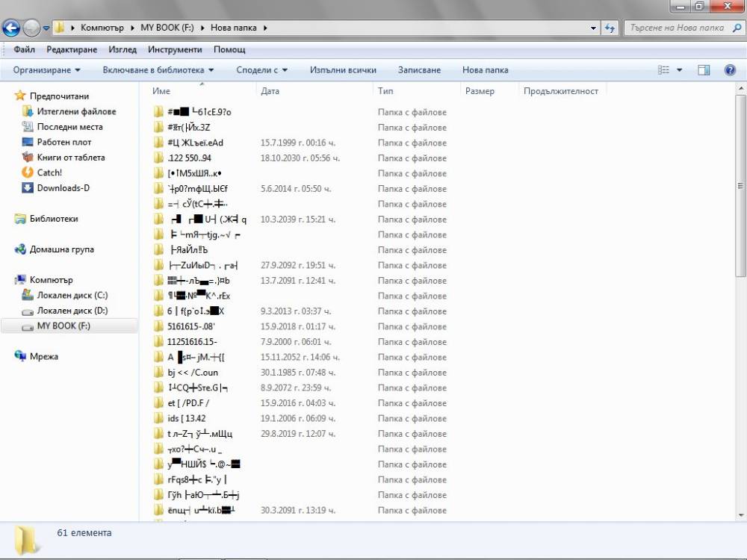Open Catch! in favorites
The width and height of the screenshot is (747, 560).
(x=49, y=172)
